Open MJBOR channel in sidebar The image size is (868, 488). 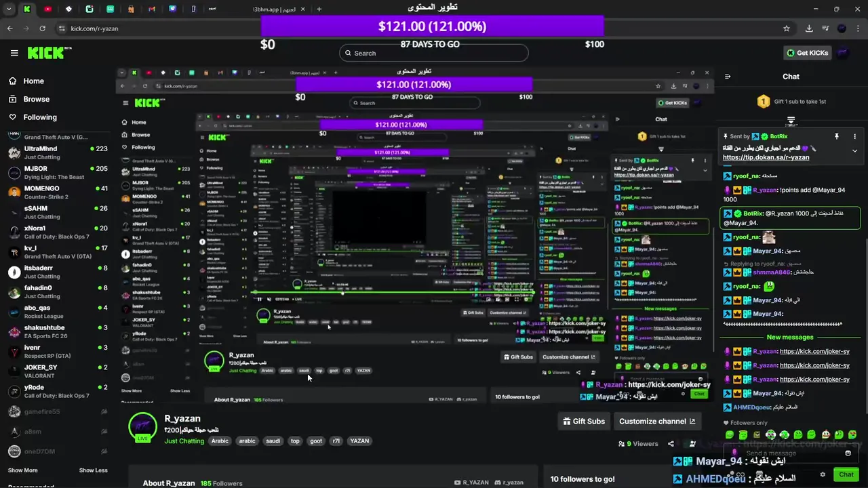(x=58, y=173)
